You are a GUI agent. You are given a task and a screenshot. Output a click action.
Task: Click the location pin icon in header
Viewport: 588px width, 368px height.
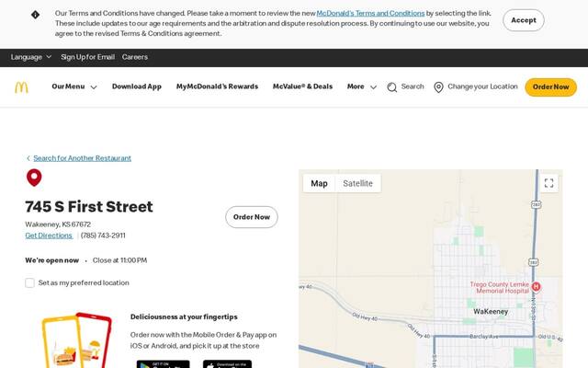click(x=438, y=87)
